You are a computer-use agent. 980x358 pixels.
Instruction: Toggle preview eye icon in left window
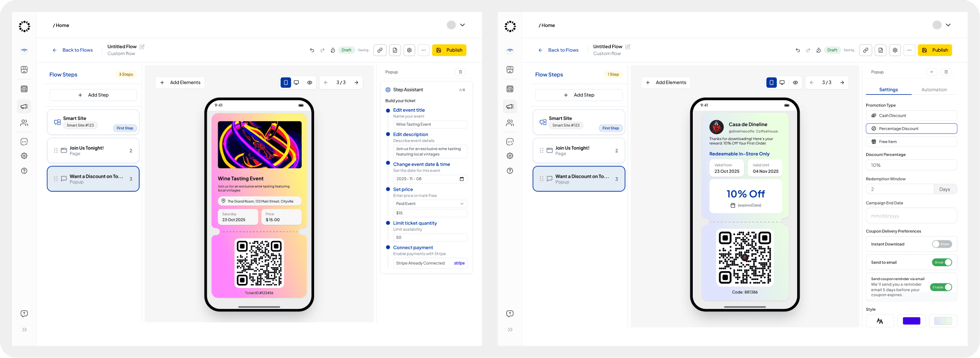pyautogui.click(x=310, y=82)
